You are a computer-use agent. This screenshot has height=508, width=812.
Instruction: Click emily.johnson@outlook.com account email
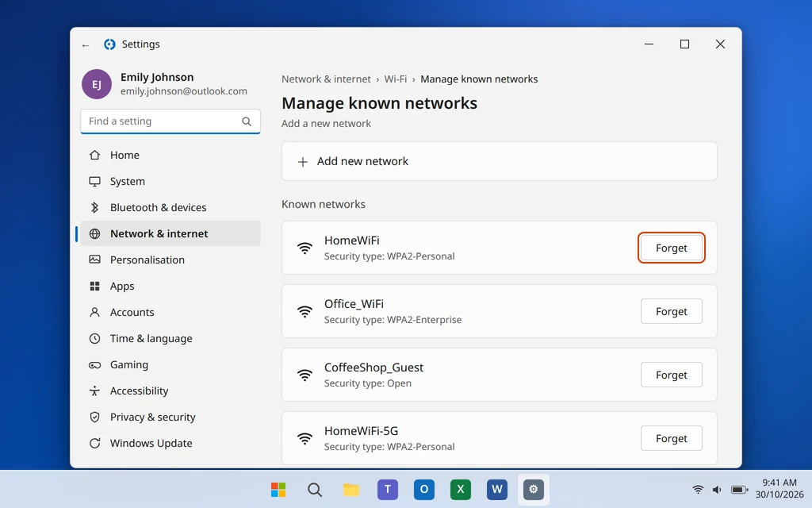point(184,91)
